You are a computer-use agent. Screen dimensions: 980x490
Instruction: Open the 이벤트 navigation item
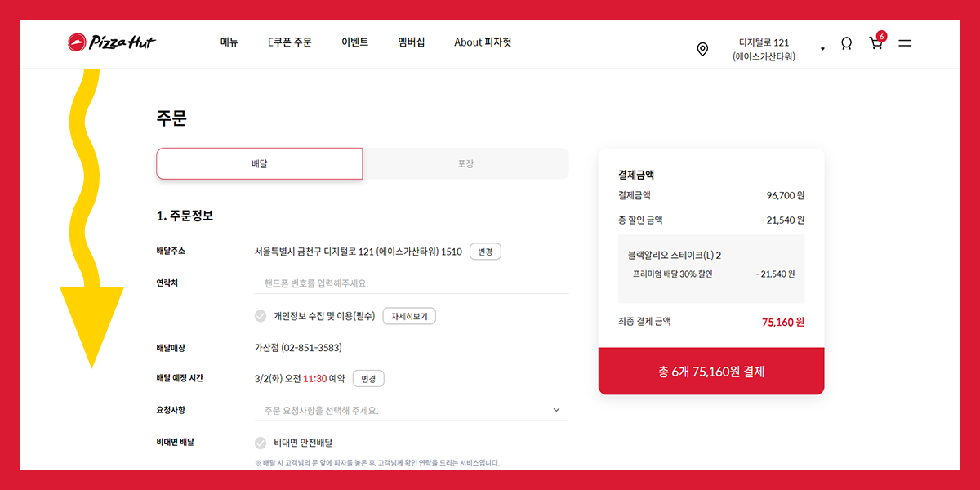pos(354,42)
